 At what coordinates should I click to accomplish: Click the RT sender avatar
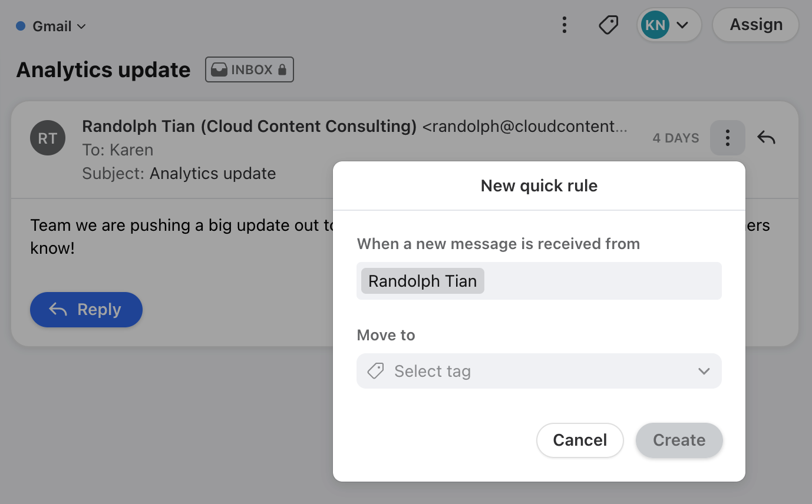click(48, 138)
